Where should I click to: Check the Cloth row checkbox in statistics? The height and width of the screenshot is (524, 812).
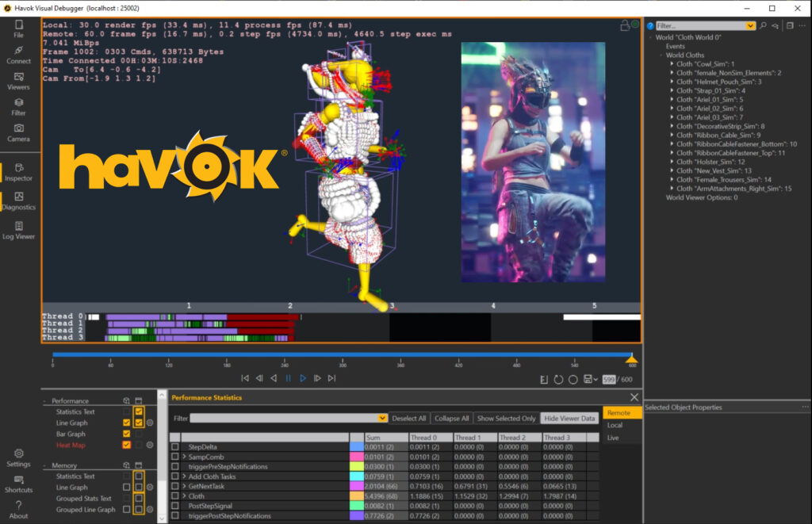point(175,496)
